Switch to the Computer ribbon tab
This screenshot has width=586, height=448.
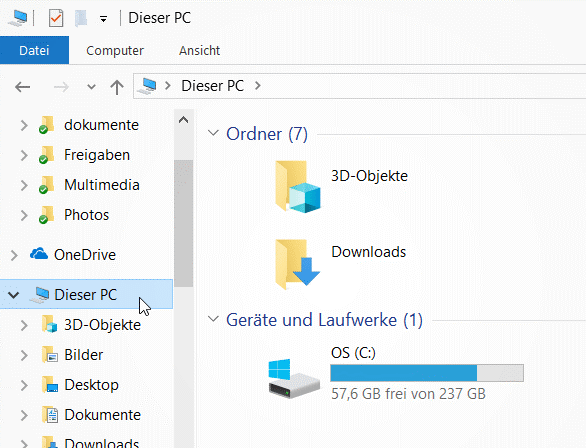pos(115,50)
